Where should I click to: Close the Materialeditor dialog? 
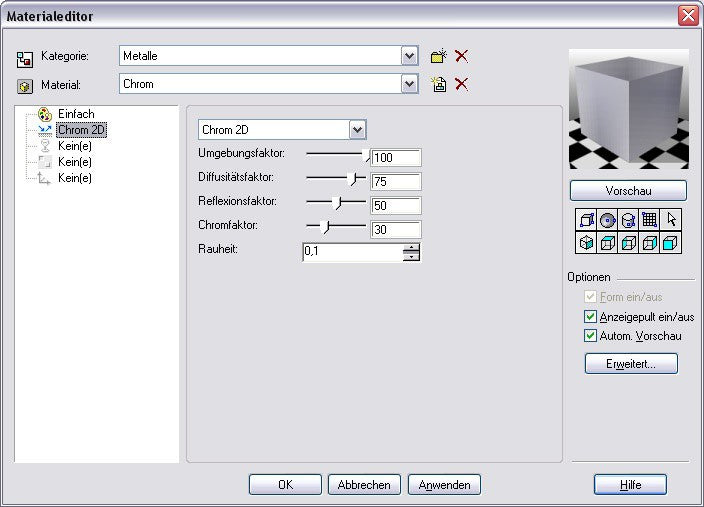[x=688, y=16]
